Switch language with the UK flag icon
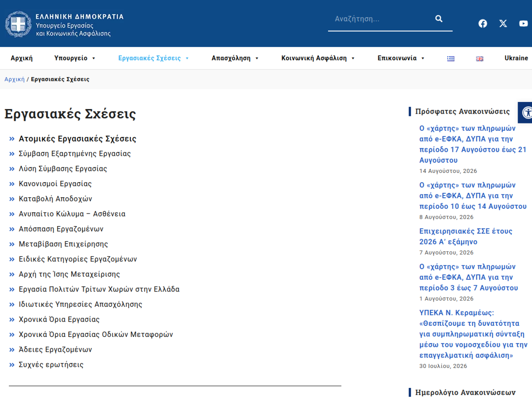Screen dimensions: 532x399 pos(480,58)
